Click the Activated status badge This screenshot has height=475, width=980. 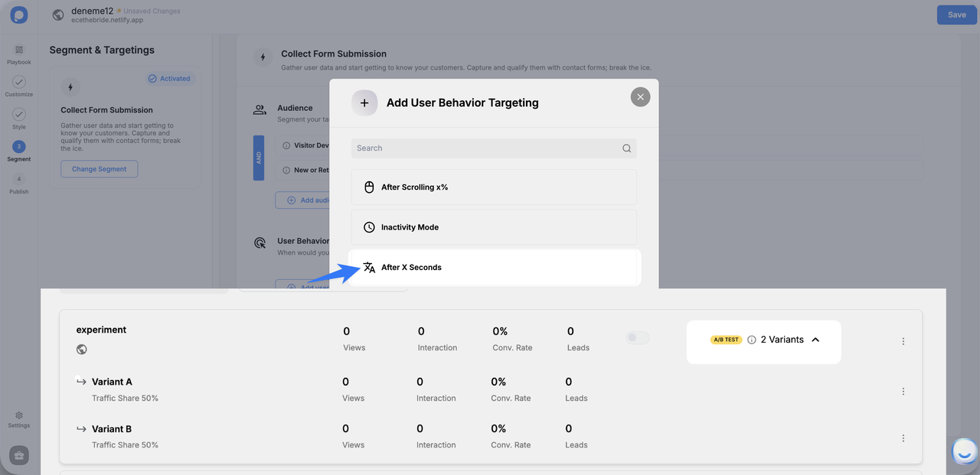pos(169,78)
